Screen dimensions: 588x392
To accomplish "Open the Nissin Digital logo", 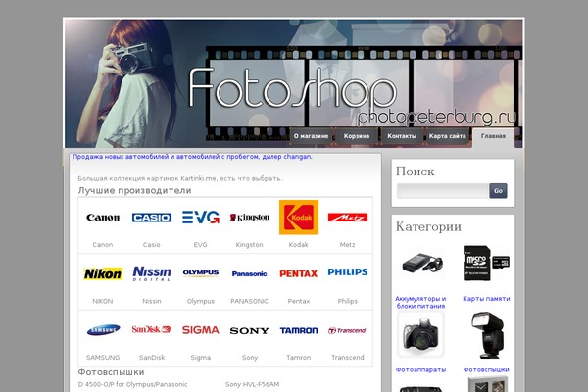I will [152, 273].
